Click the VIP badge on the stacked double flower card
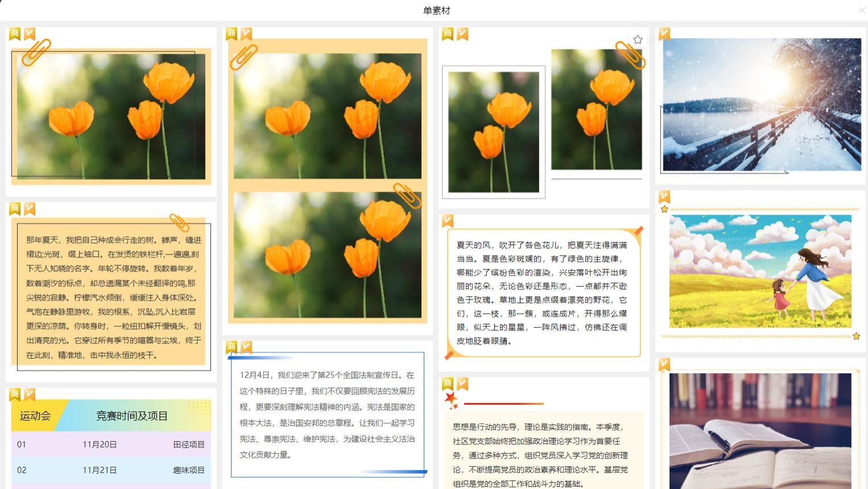 246,34
